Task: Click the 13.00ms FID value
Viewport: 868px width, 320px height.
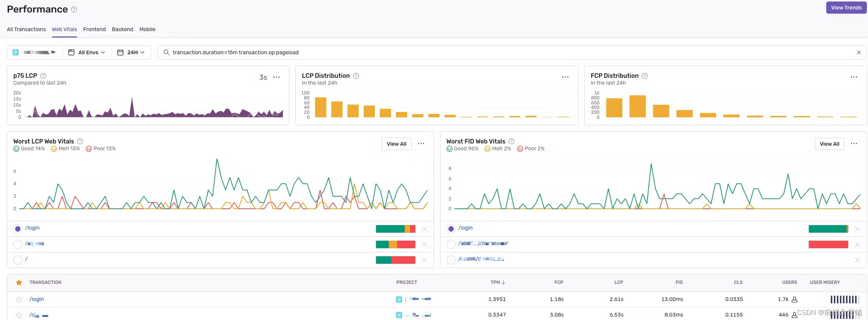Action: [672, 299]
